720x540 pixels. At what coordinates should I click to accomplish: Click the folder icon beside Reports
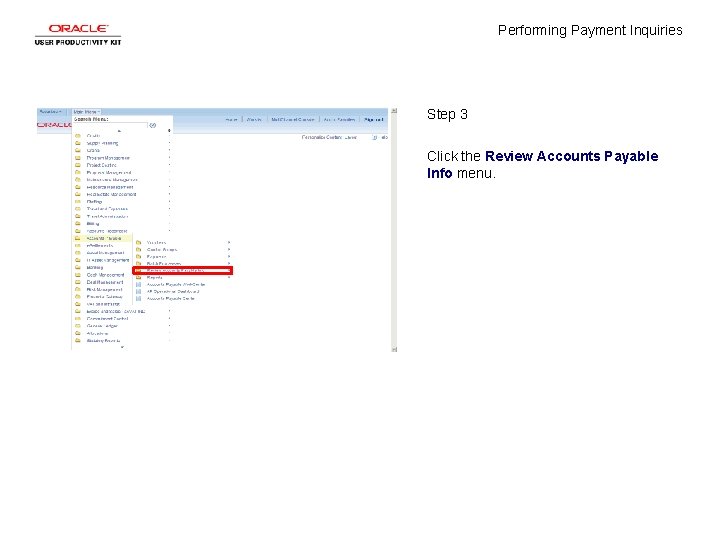pyautogui.click(x=139, y=278)
